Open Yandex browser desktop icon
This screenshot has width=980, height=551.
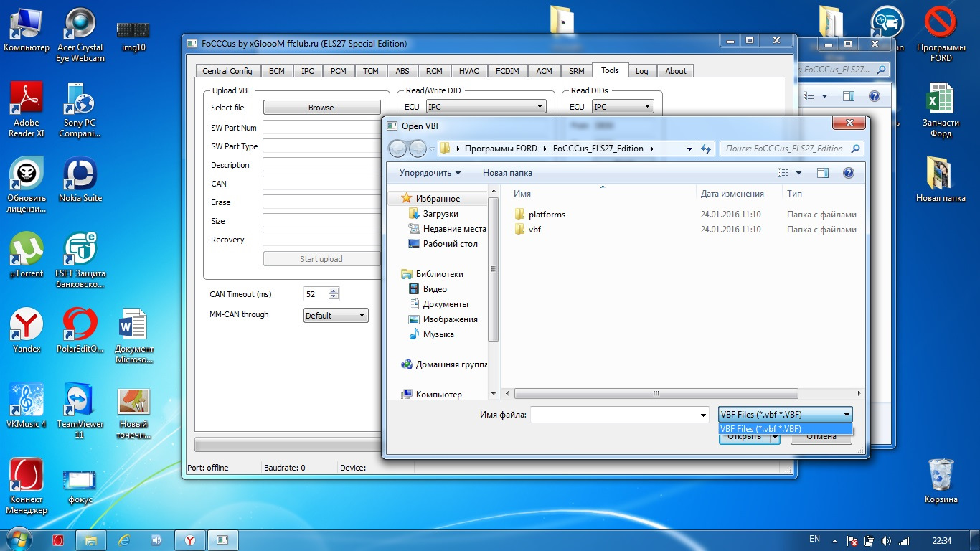pos(27,330)
